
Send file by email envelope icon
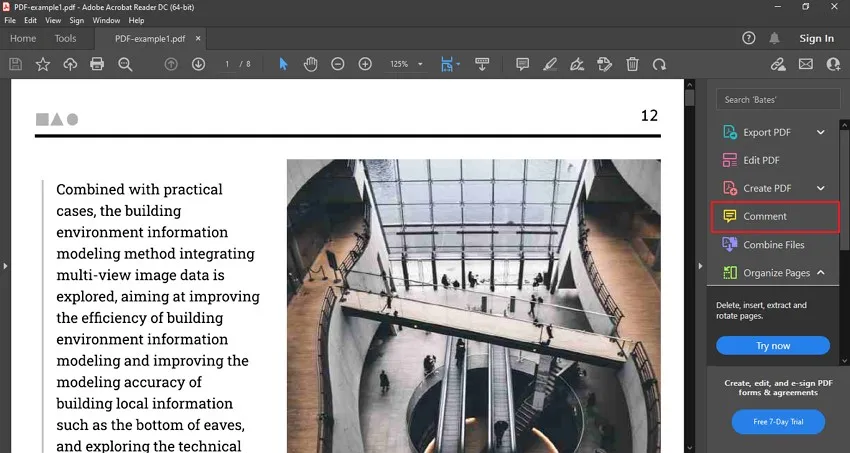point(806,64)
